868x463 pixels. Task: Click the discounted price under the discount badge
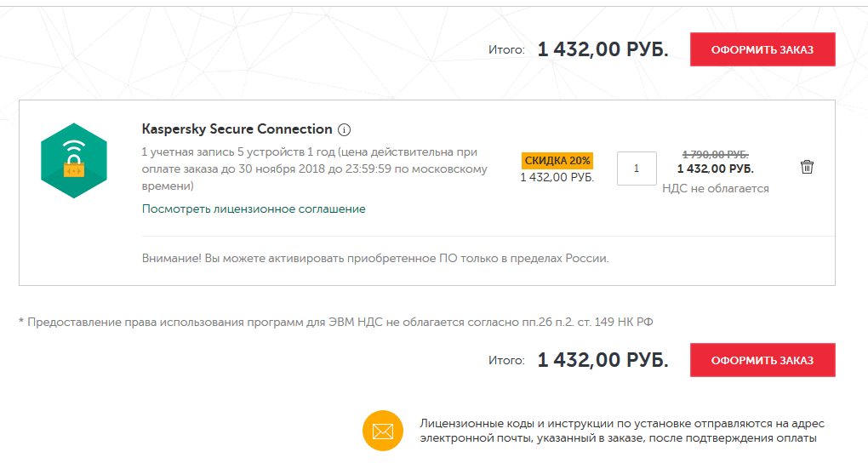point(557,177)
